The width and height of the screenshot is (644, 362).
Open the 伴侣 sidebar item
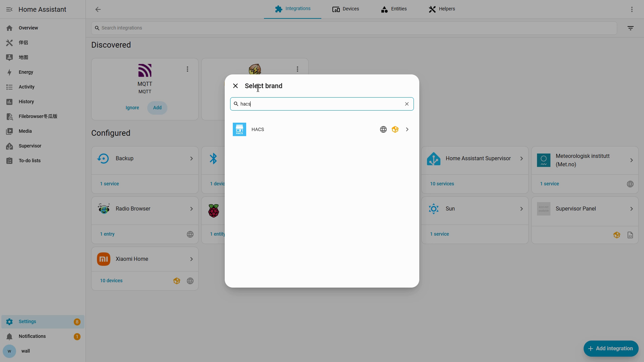(43, 43)
